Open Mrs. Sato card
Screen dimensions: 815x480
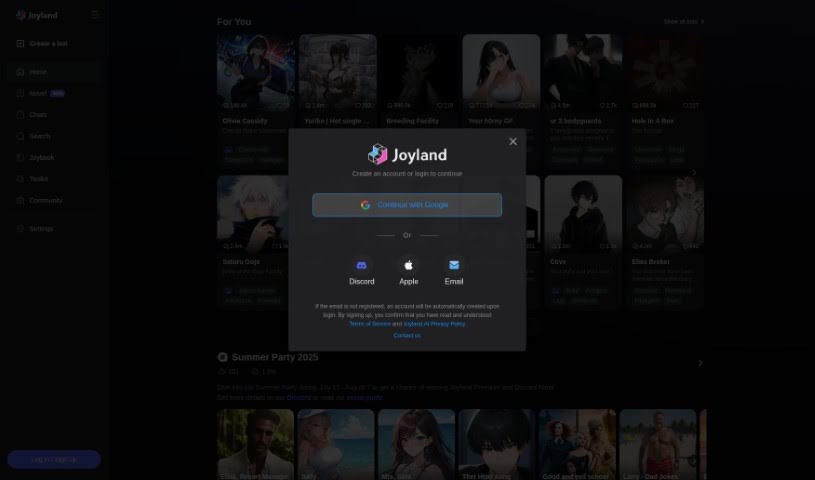(x=416, y=445)
